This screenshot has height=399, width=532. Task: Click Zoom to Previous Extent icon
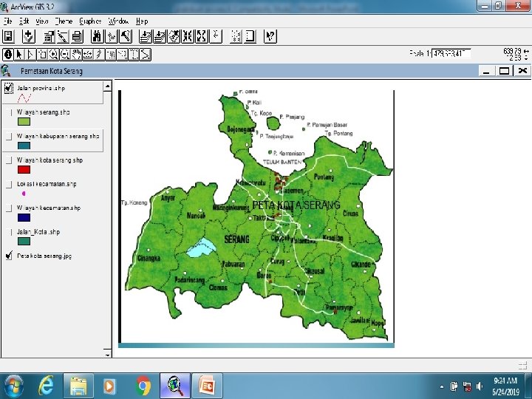point(216,36)
